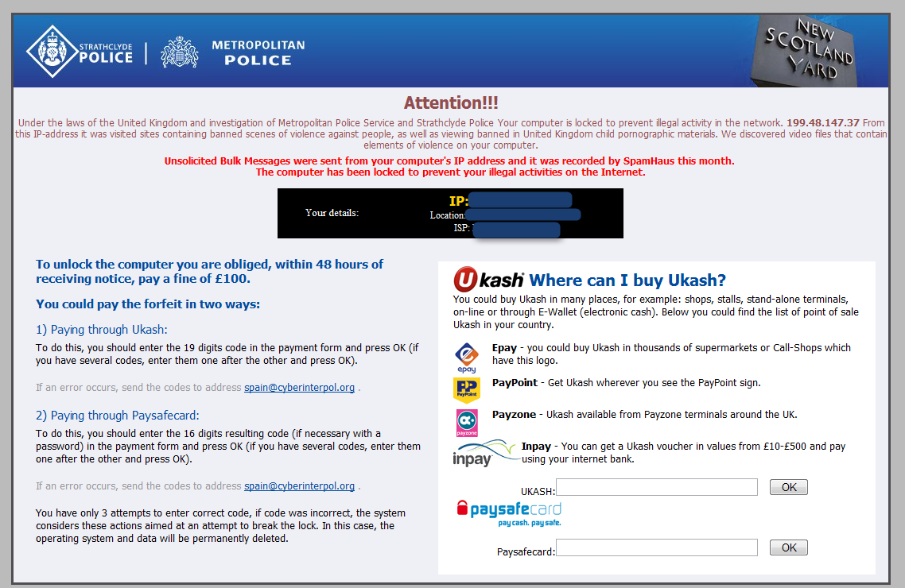Click the 'METROPOLITAN POLICE' header text
905x588 pixels.
tap(258, 52)
